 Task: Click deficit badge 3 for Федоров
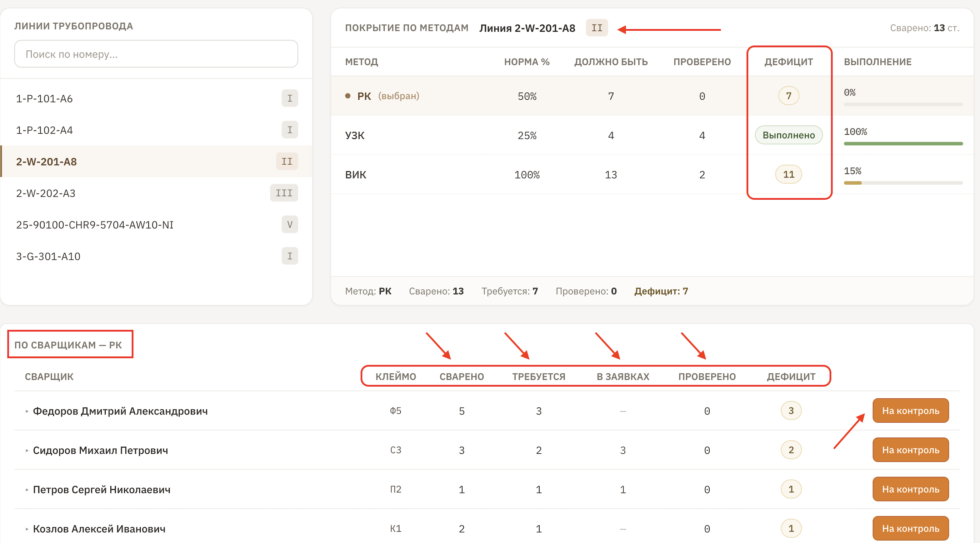click(x=791, y=411)
